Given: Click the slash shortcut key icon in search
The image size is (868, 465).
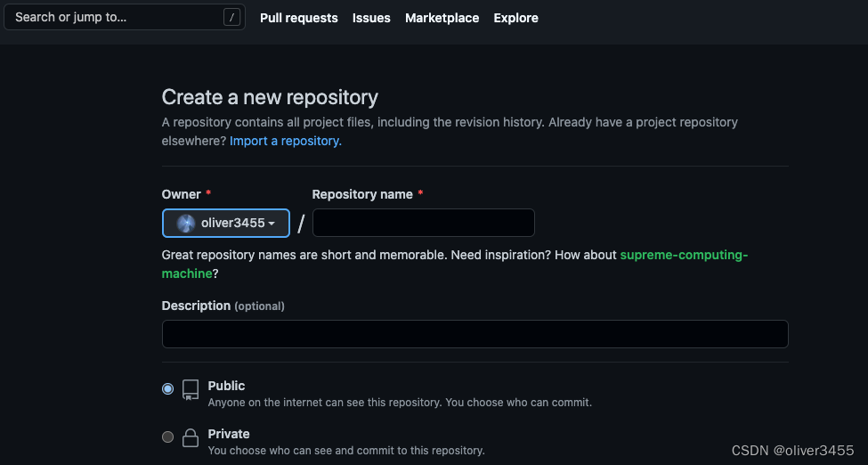Looking at the screenshot, I should coord(231,18).
